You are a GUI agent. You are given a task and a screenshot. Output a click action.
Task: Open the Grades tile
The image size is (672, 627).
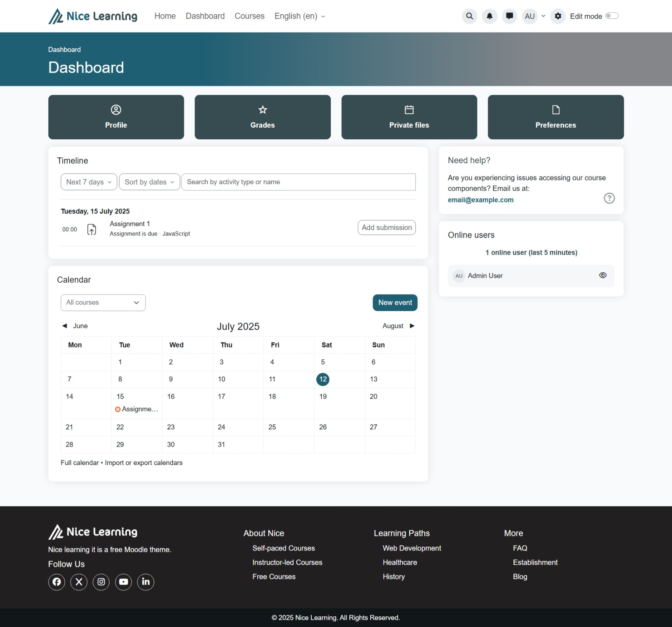click(262, 117)
